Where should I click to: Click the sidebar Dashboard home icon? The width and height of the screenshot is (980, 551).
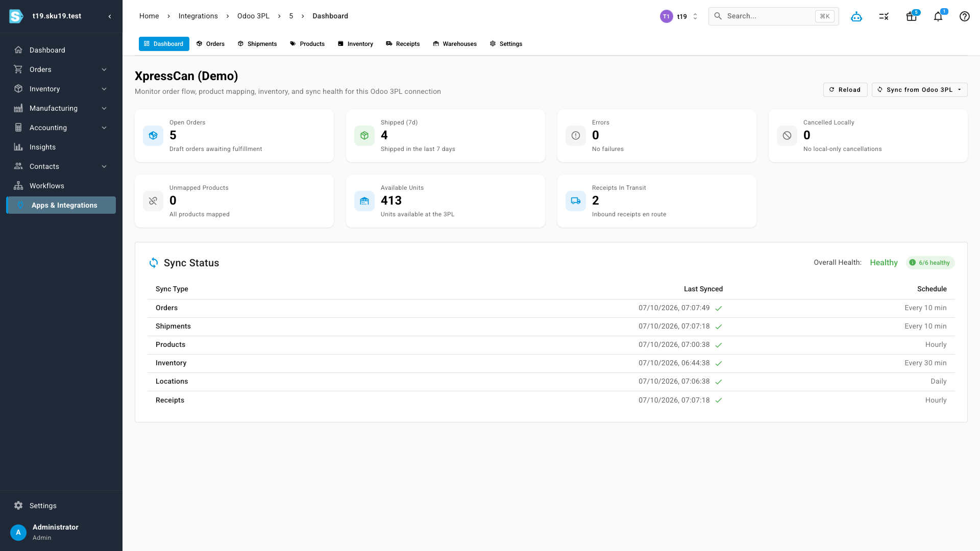pos(18,50)
